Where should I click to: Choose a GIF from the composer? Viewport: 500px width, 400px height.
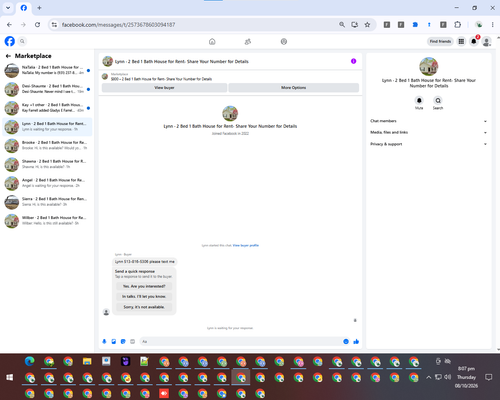pos(132,341)
